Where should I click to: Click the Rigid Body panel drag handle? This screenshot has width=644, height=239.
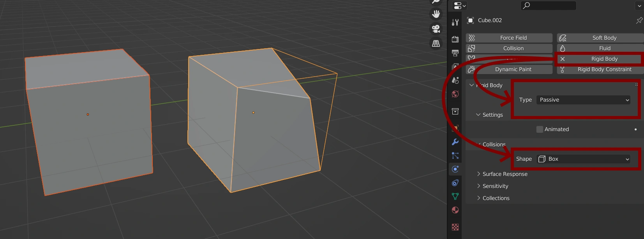tap(637, 84)
